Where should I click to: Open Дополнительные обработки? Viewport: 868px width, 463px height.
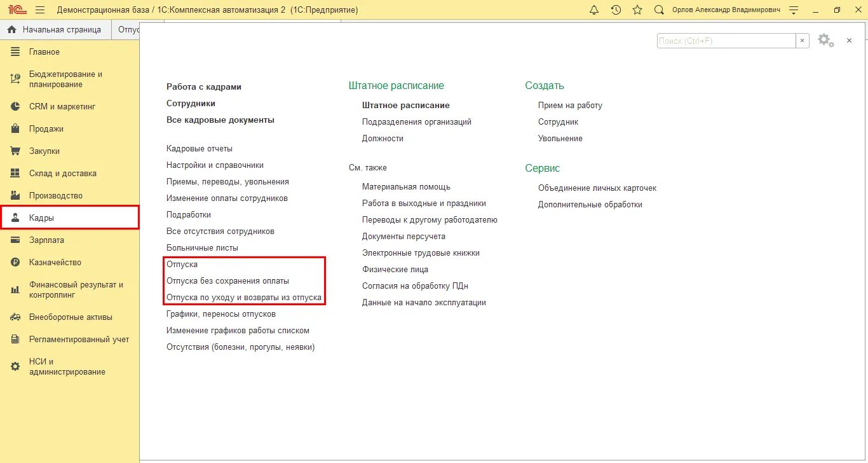coord(590,204)
